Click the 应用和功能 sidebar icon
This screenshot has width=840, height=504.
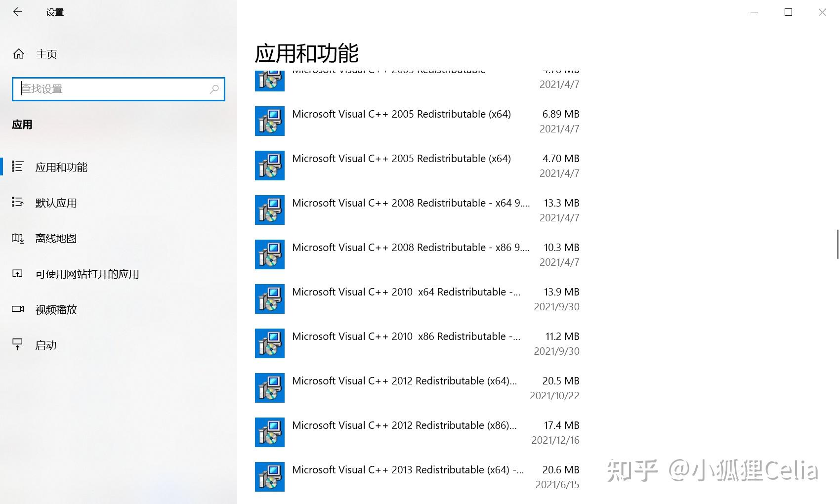coord(18,167)
